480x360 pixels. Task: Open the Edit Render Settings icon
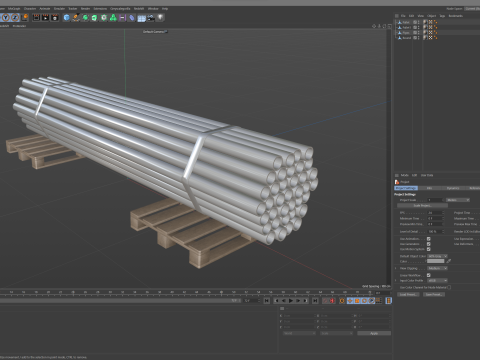pos(55,17)
